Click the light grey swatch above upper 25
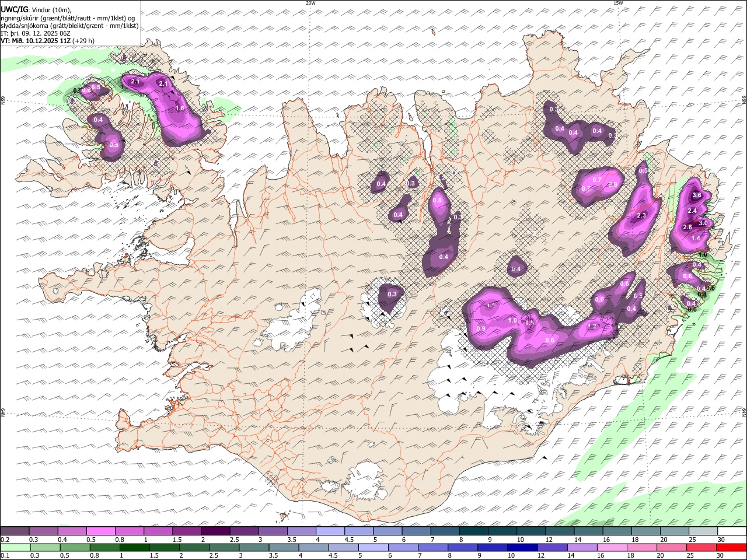This screenshot has width=747, height=560. (x=703, y=531)
